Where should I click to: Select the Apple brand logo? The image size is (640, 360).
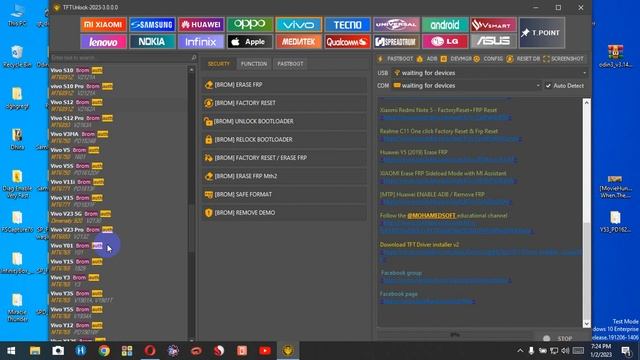click(x=250, y=42)
